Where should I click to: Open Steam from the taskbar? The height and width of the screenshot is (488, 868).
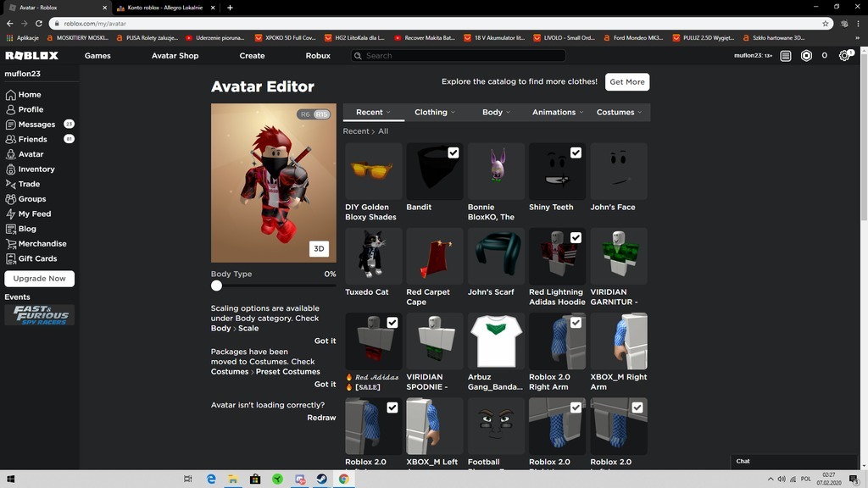[321, 480]
